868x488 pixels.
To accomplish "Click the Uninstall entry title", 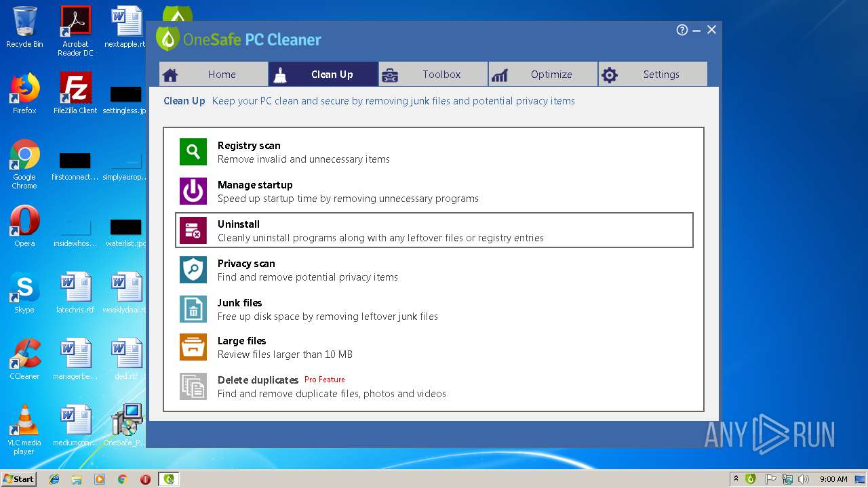I will click(x=239, y=224).
